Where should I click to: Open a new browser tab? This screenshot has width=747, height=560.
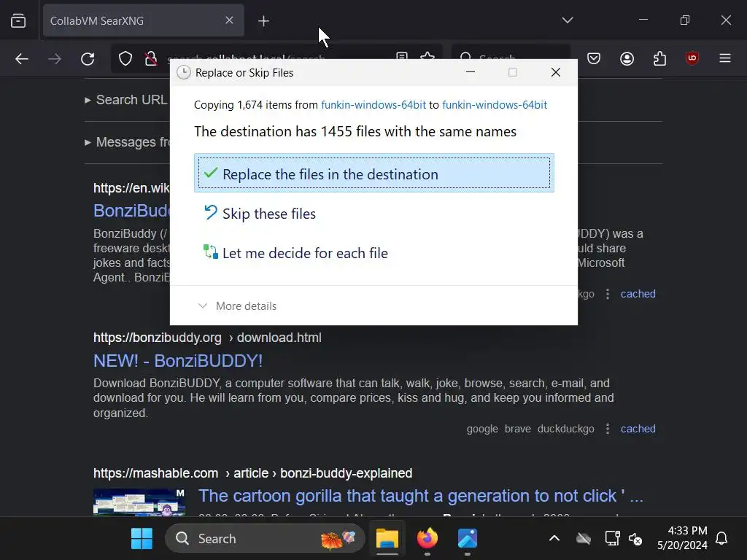263,21
